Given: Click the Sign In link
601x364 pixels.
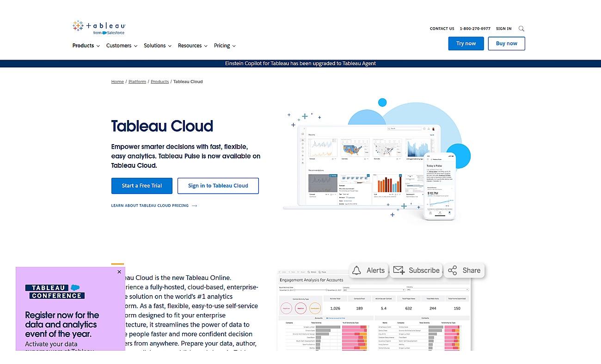Looking at the screenshot, I should 504,29.
